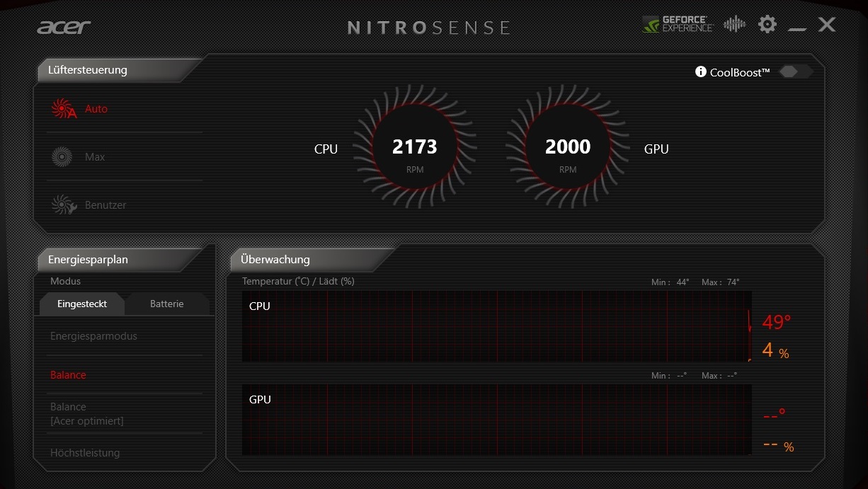Open the settings gear icon
The width and height of the screenshot is (868, 489).
coord(767,25)
